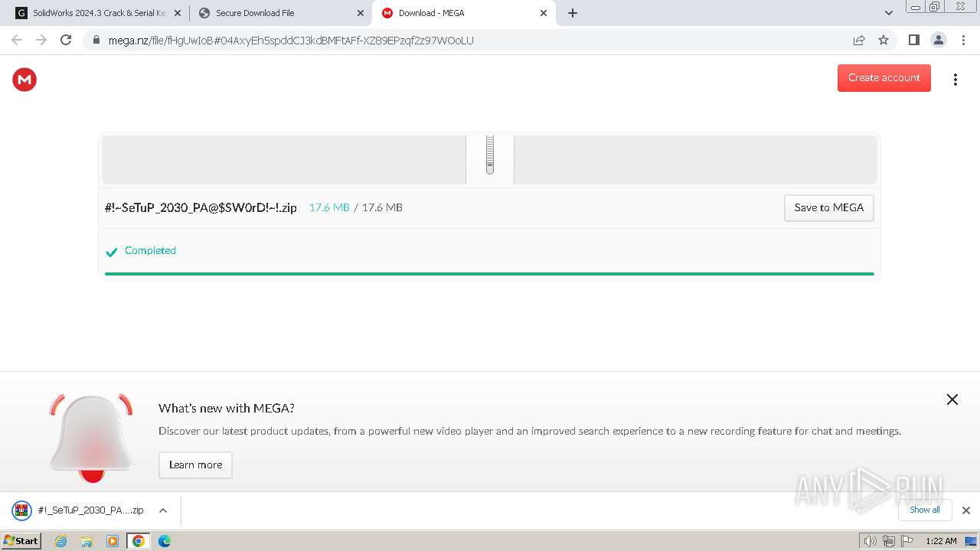View site information lock icon
The image size is (980, 551).
tap(96, 40)
